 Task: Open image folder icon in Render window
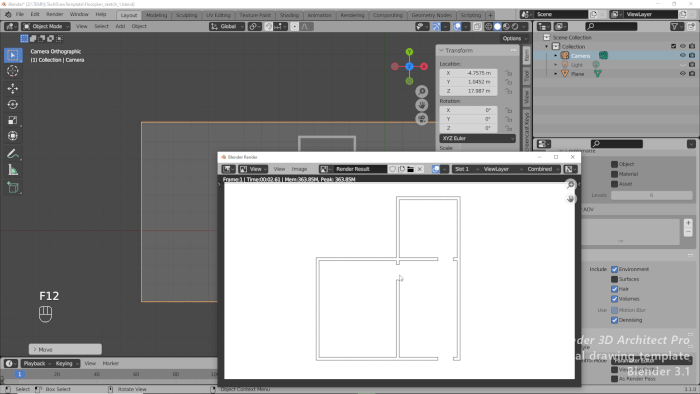pyautogui.click(x=410, y=169)
